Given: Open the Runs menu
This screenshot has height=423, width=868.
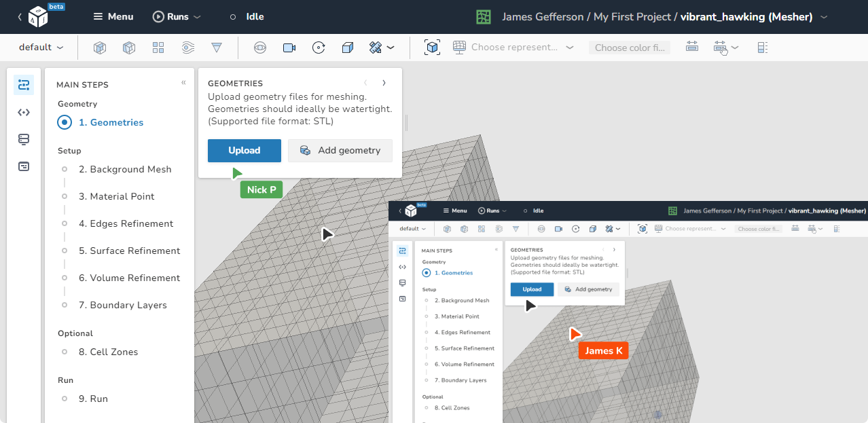Looking at the screenshot, I should tap(176, 16).
